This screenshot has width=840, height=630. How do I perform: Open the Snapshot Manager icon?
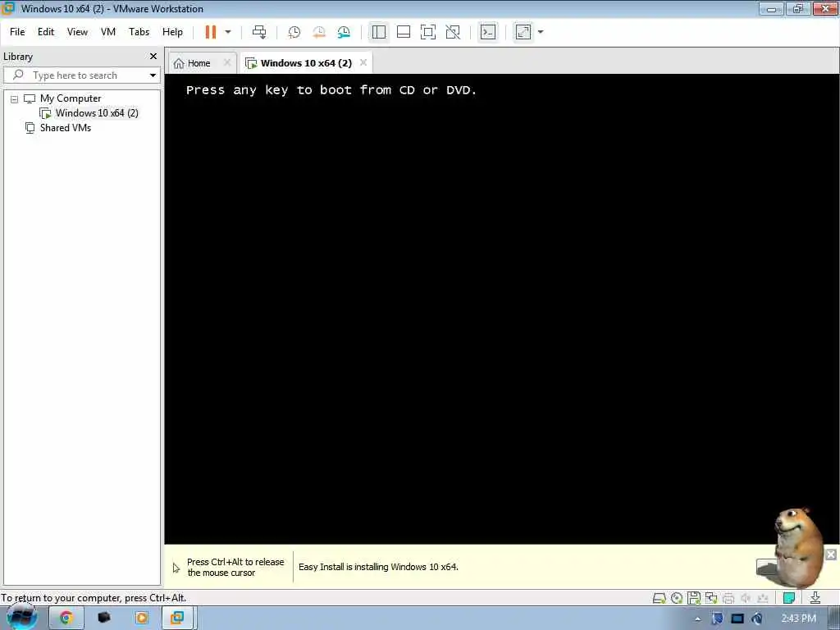[344, 32]
